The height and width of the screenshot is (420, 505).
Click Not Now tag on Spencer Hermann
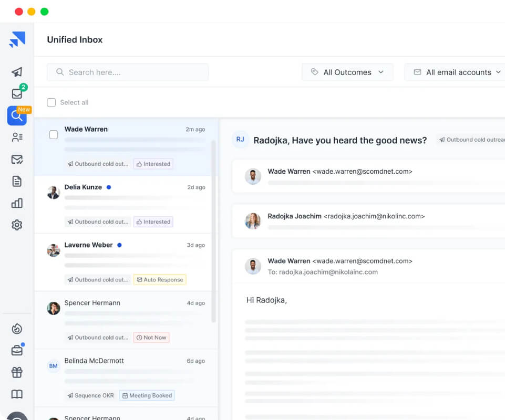click(151, 338)
